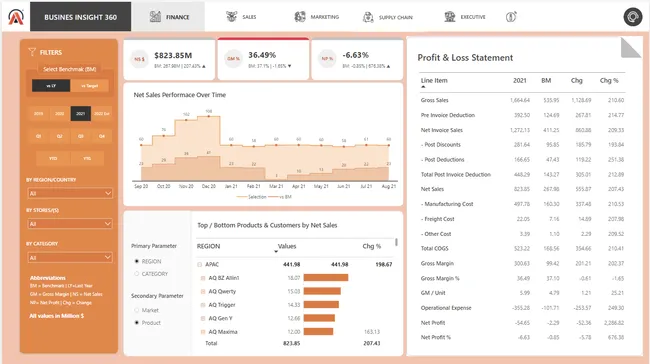The image size is (650, 364).
Task: Click the Marketing tab icon
Action: [300, 17]
